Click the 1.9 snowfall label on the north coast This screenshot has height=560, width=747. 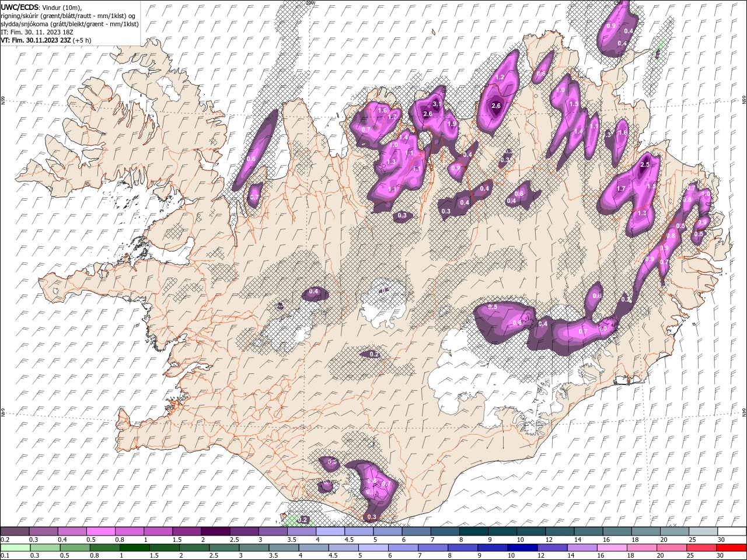tap(451, 124)
